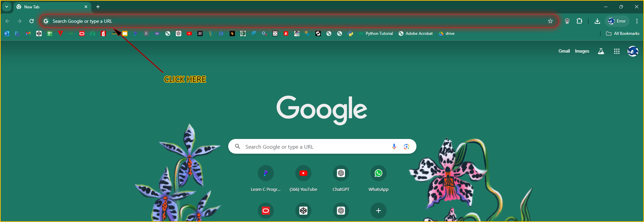The width and height of the screenshot is (644, 222).
Task: Bookmark this tab with the star icon
Action: pos(550,21)
